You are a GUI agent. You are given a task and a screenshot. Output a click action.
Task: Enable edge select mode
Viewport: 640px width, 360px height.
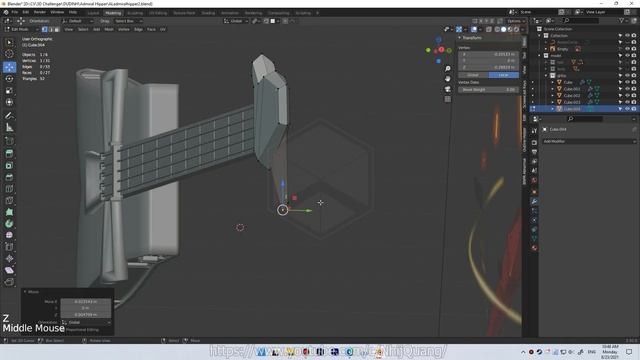[51, 29]
